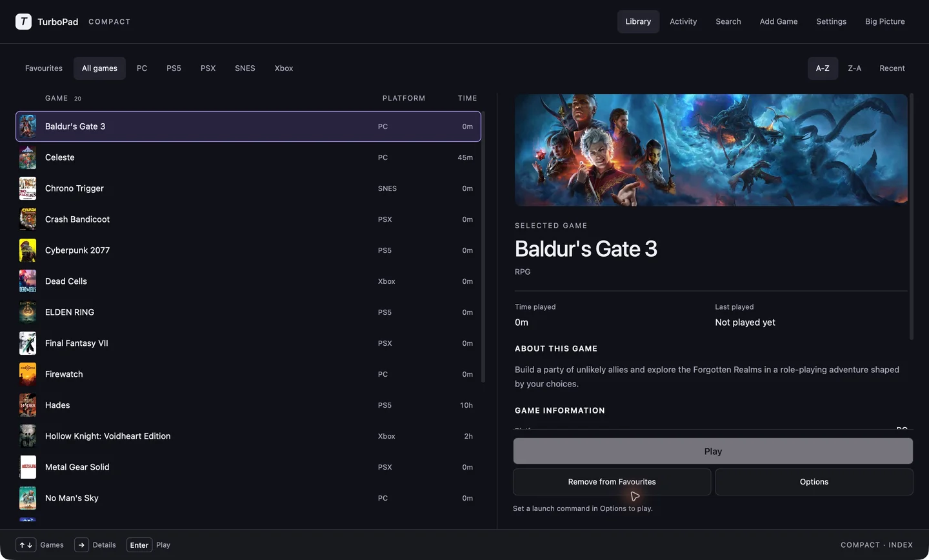Click the TurboPad logo icon
The height and width of the screenshot is (560, 929).
point(23,21)
